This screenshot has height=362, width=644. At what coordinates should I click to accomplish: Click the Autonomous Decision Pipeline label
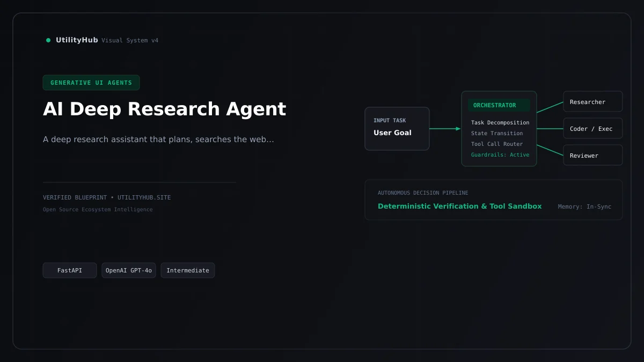tap(423, 193)
